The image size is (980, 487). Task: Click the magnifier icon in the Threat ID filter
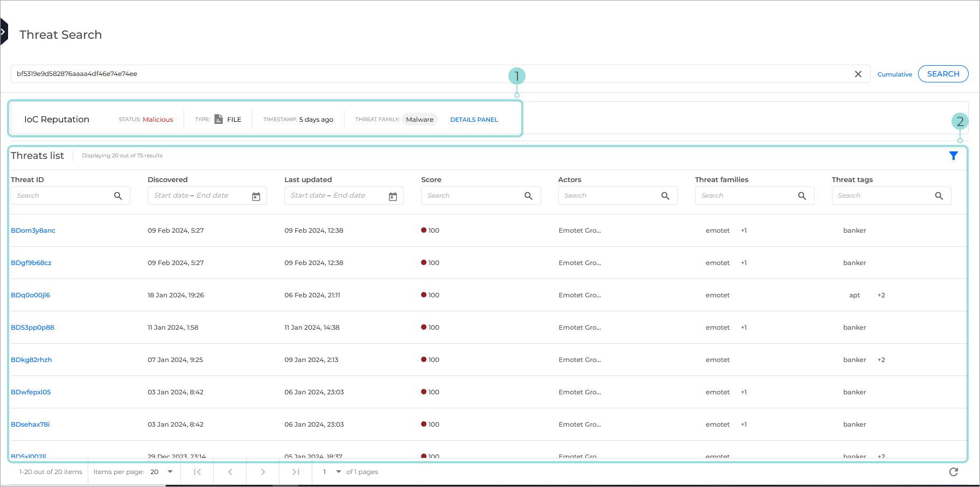click(118, 196)
